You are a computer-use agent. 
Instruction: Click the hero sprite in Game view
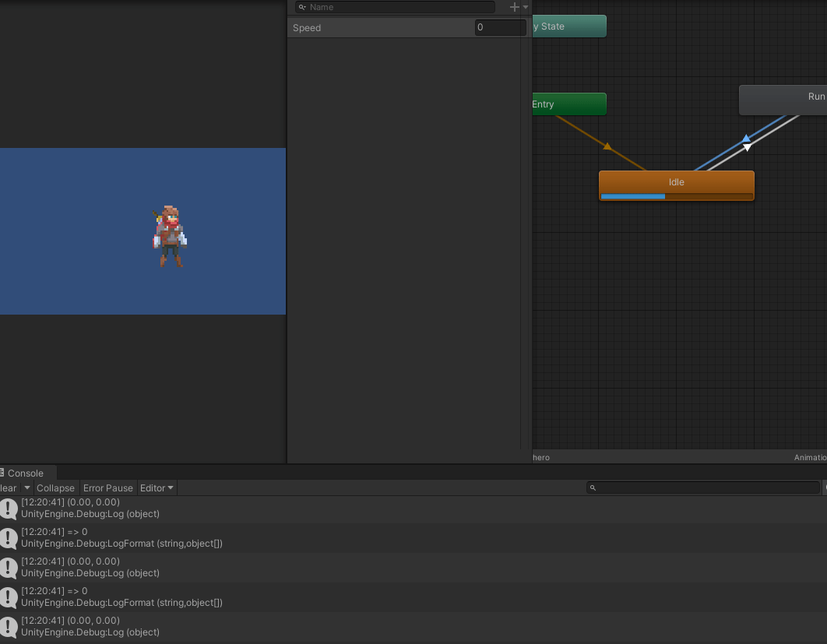[170, 236]
